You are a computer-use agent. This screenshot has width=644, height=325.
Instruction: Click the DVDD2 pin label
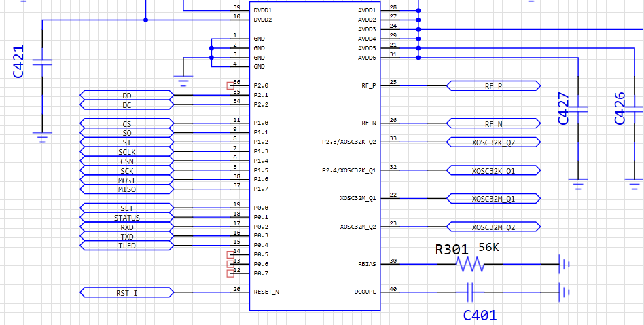[x=263, y=19]
